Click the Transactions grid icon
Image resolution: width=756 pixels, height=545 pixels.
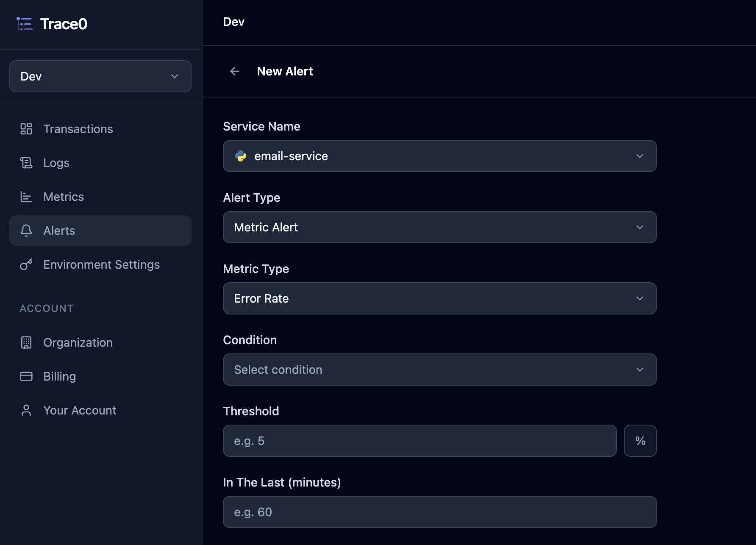coord(26,129)
